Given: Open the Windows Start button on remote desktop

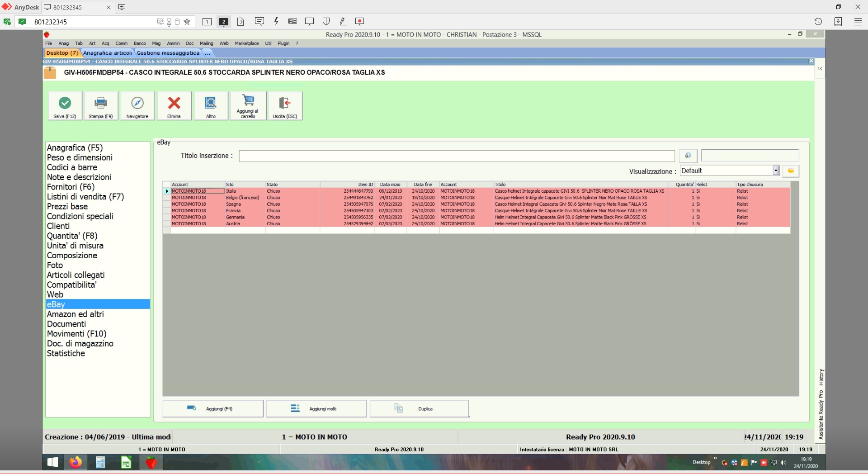Looking at the screenshot, I should pos(53,462).
